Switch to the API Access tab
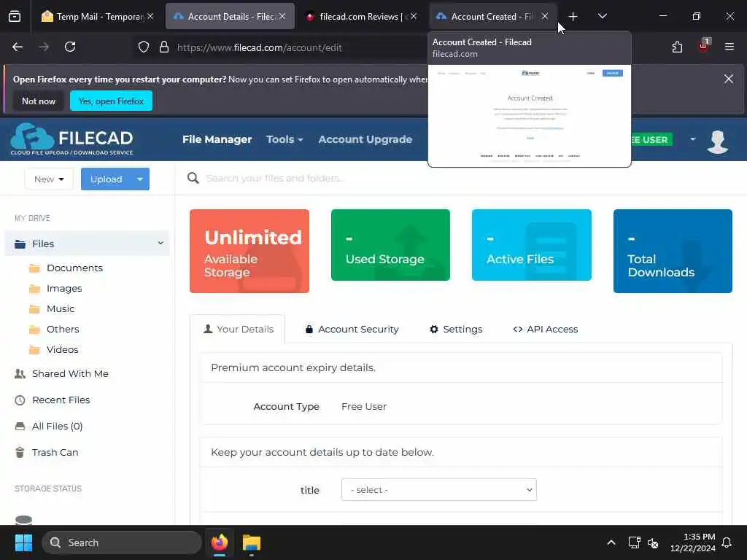Image resolution: width=747 pixels, height=560 pixels. [x=546, y=329]
